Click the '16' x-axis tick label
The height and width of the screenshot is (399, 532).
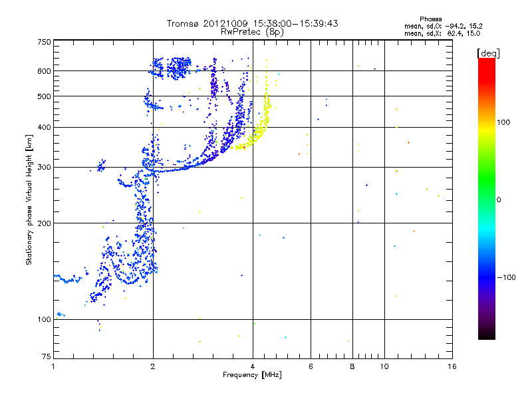(452, 366)
